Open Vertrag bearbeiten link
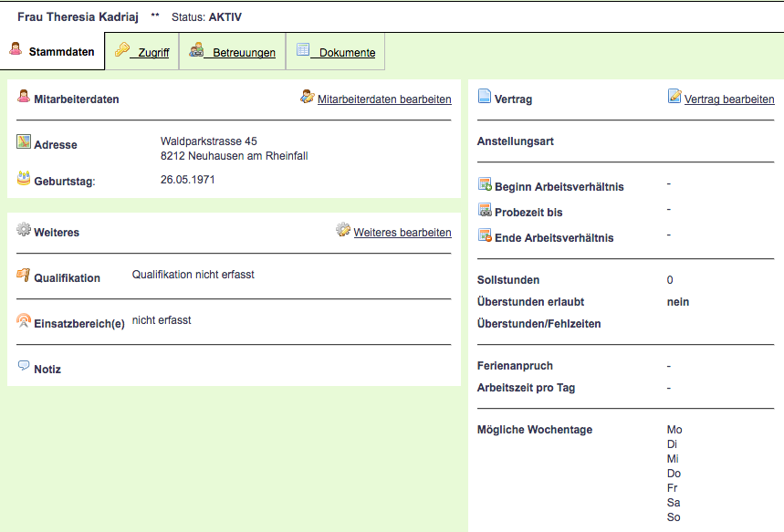 729,99
